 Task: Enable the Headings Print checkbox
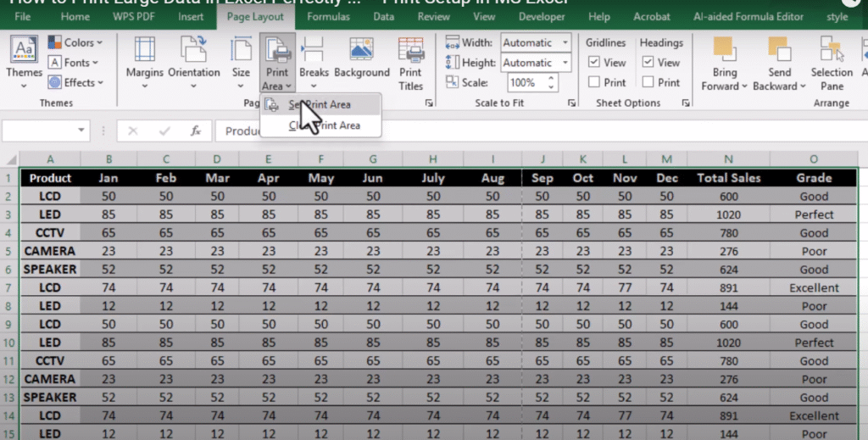pos(648,82)
